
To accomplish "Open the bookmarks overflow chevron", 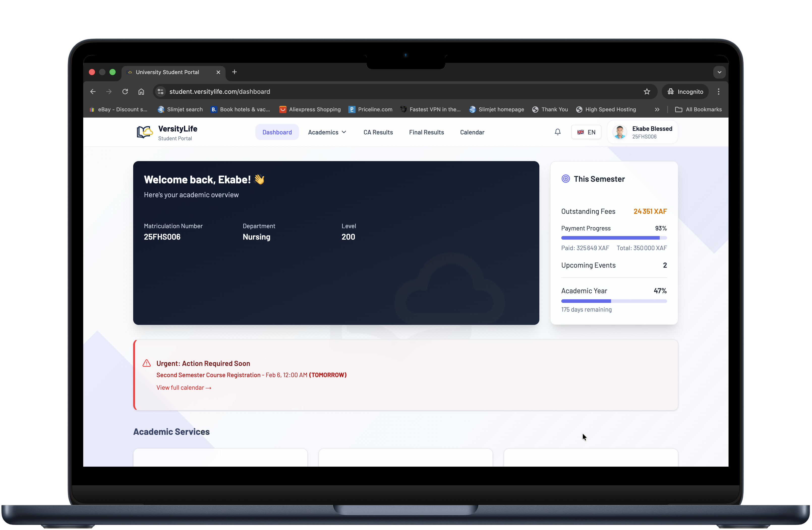I will [657, 109].
